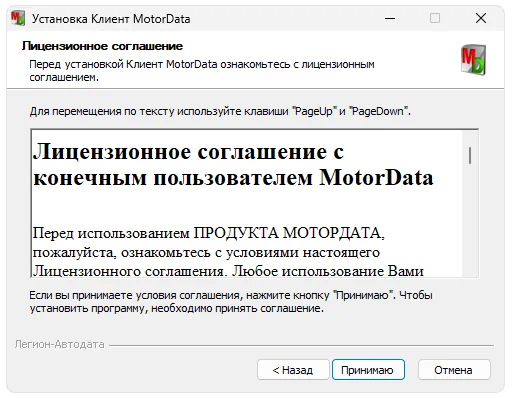Viewport: 512px width, 398px height.
Task: Click the disabled maximize window button
Action: pyautogui.click(x=435, y=18)
